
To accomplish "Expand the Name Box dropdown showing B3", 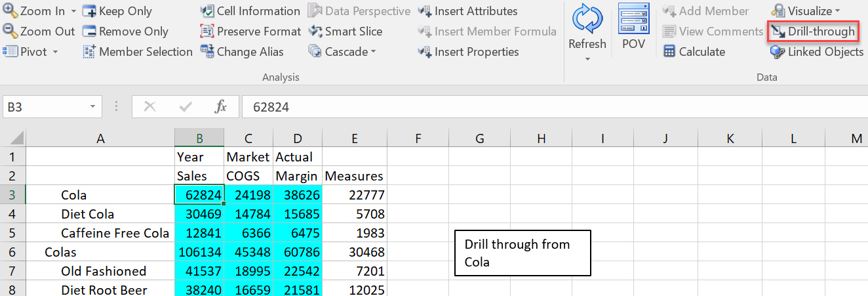I will click(92, 107).
